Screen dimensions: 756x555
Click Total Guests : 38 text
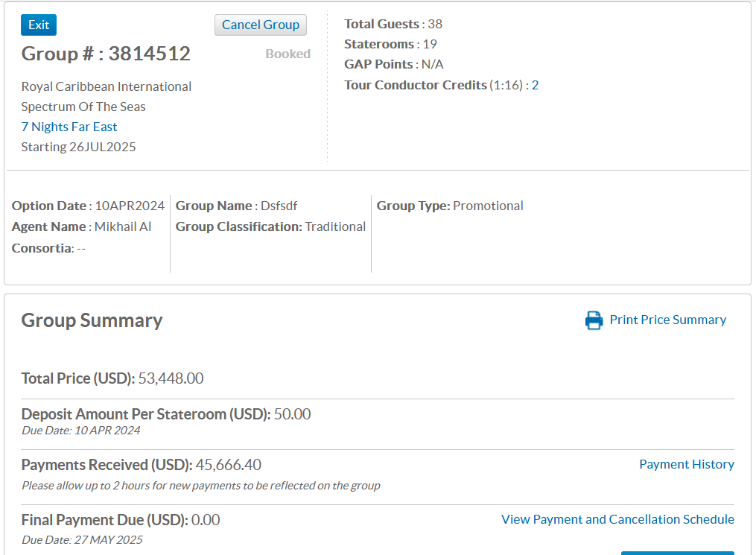coord(393,24)
